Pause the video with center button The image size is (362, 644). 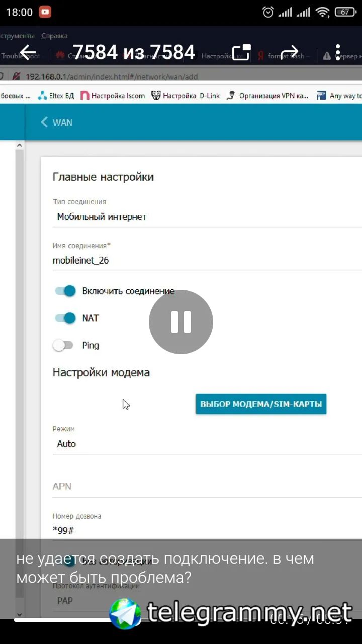click(x=181, y=322)
